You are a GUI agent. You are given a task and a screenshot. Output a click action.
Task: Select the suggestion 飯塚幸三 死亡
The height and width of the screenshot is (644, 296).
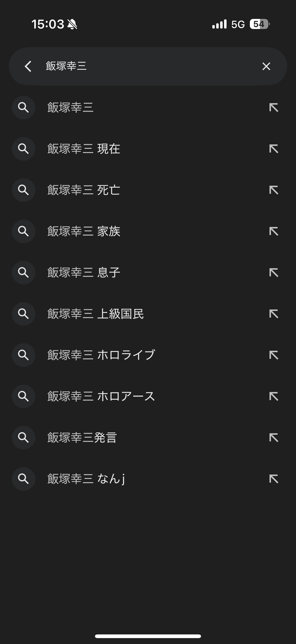(x=84, y=190)
